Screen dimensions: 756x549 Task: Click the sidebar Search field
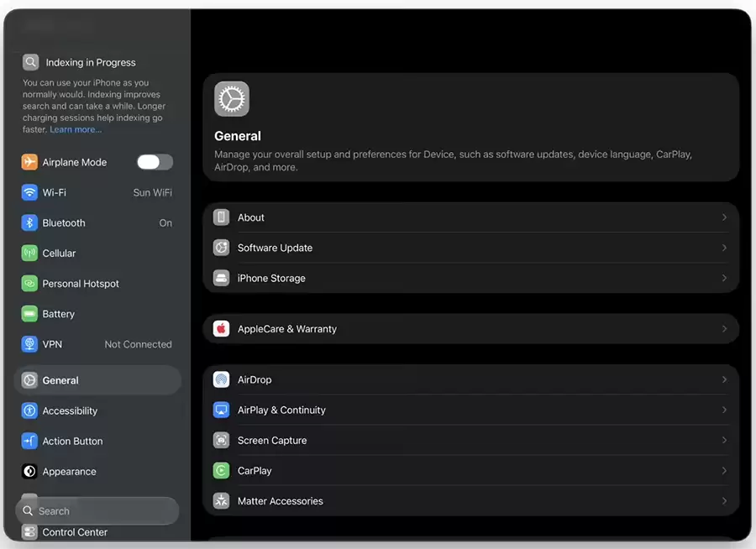(97, 511)
